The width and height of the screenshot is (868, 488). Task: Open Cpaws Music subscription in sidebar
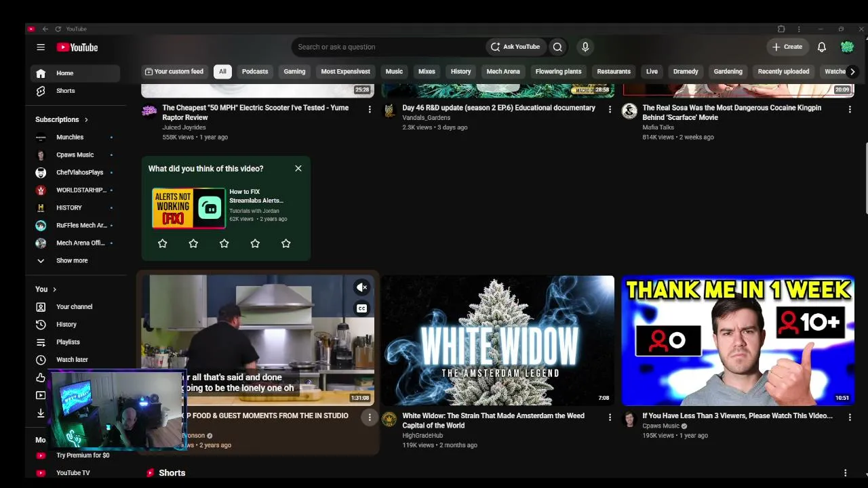(75, 155)
